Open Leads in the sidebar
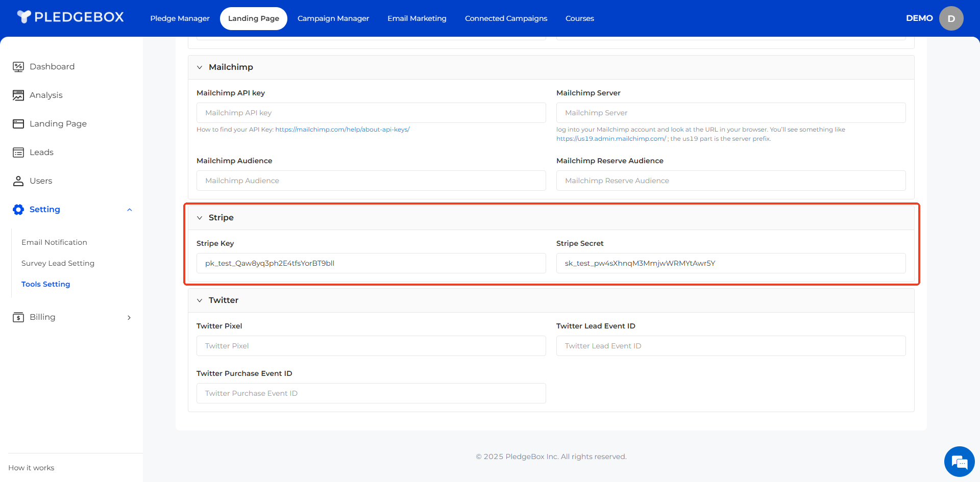This screenshot has height=482, width=980. [x=41, y=153]
